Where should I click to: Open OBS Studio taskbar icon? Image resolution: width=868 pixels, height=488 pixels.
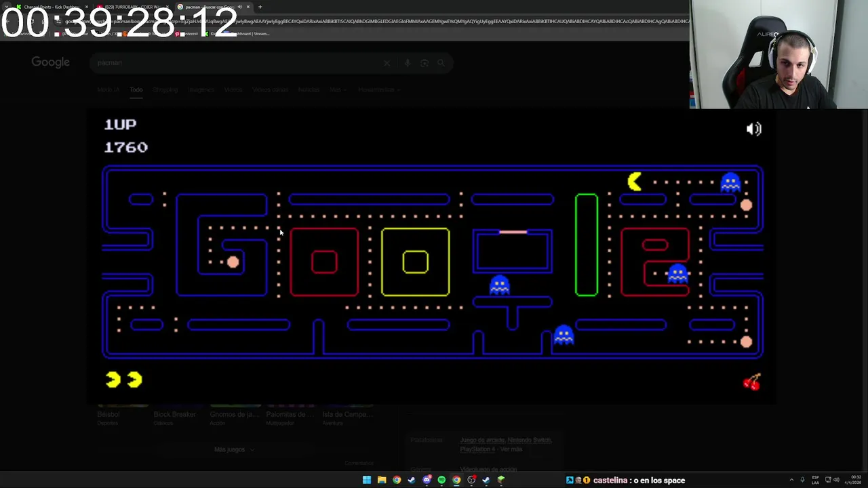click(471, 480)
